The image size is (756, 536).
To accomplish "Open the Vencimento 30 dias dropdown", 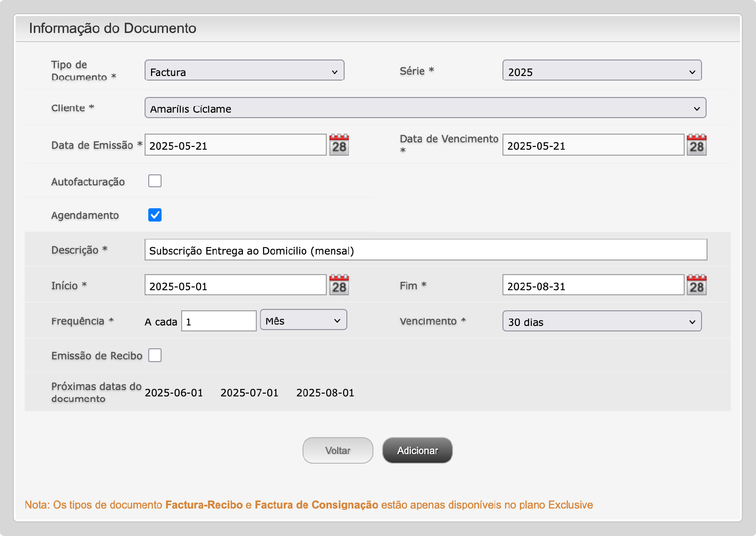I will [x=602, y=321].
